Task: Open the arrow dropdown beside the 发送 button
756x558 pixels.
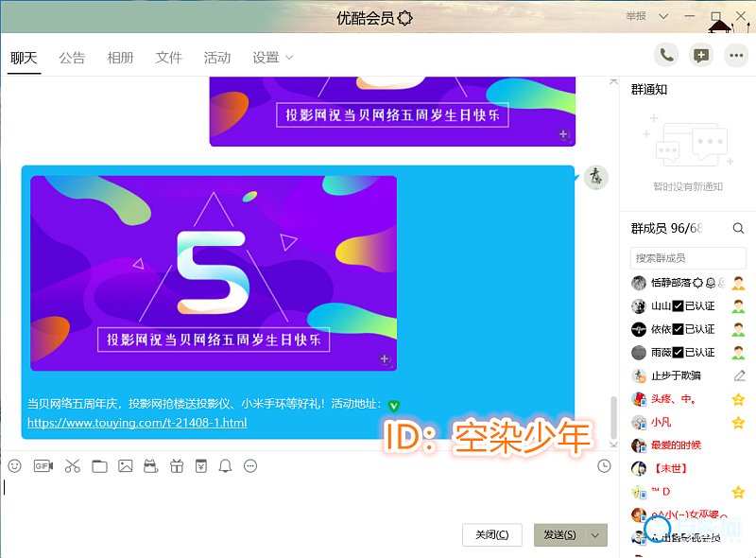Action: tap(595, 535)
